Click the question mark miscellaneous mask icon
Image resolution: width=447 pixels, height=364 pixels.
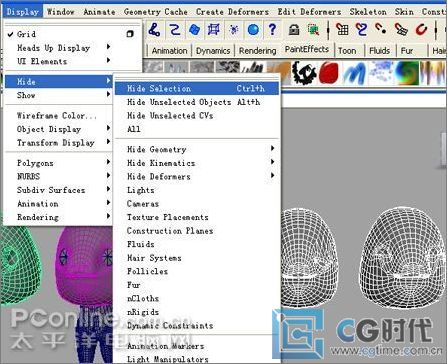[272, 30]
